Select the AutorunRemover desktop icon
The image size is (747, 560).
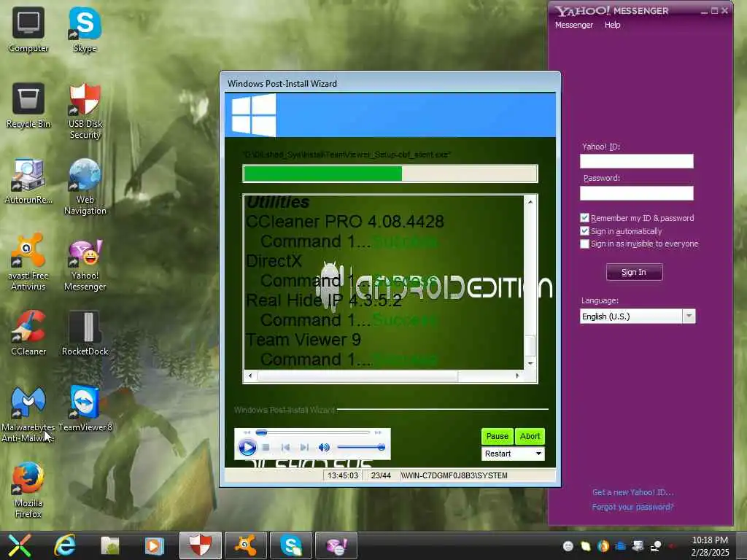(x=28, y=182)
